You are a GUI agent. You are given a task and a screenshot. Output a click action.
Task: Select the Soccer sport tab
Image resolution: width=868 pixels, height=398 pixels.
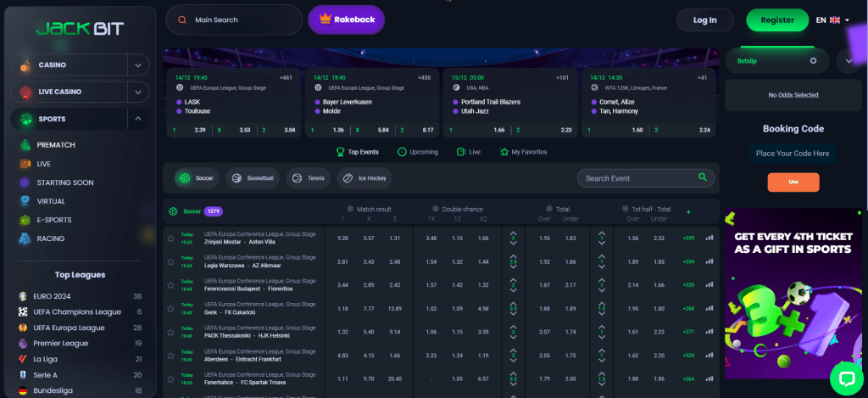pyautogui.click(x=197, y=178)
